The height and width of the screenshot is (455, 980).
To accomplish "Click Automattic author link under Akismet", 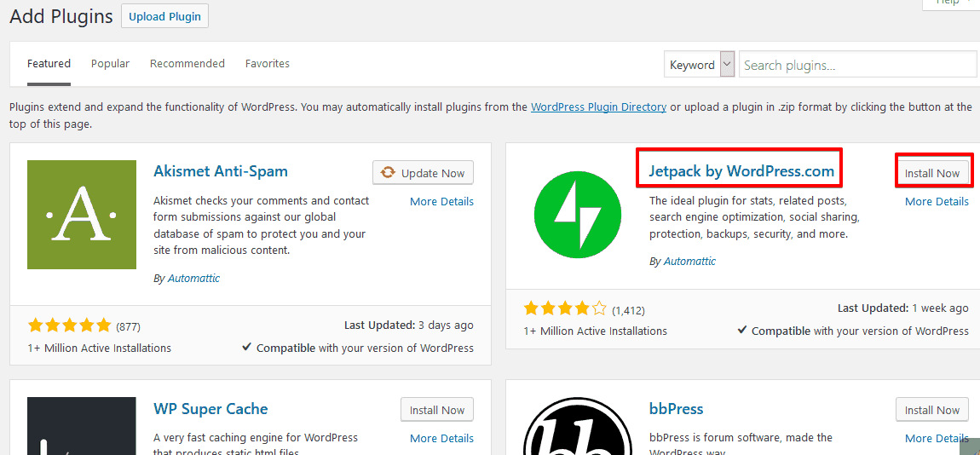I will 193,278.
